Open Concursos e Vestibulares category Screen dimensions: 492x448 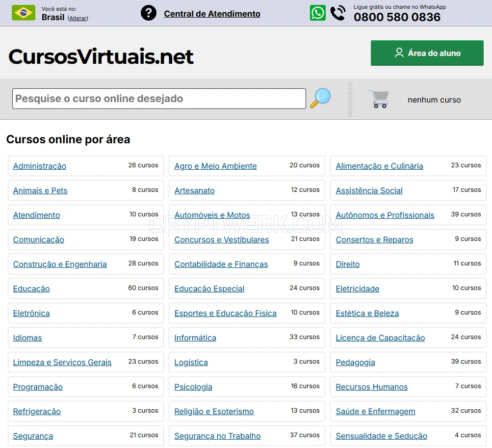(x=222, y=239)
